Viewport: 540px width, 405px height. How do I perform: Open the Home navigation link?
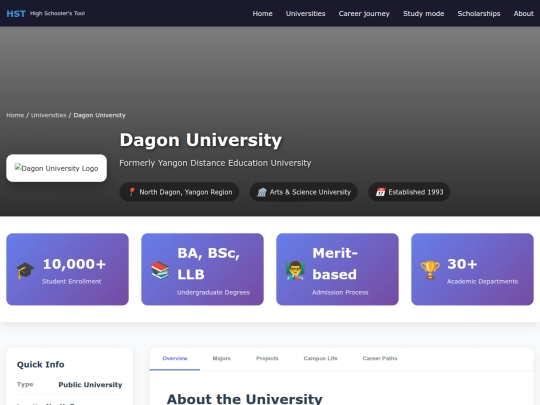point(262,13)
